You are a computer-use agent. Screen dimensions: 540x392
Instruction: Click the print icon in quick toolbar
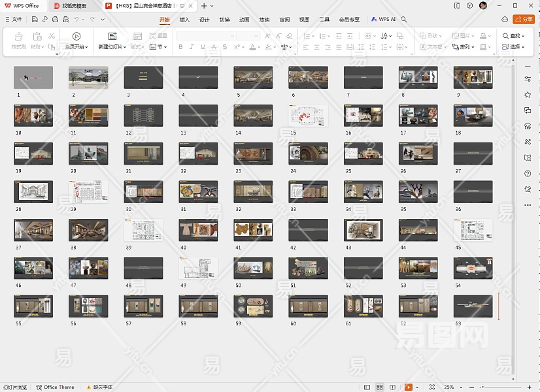click(x=55, y=20)
